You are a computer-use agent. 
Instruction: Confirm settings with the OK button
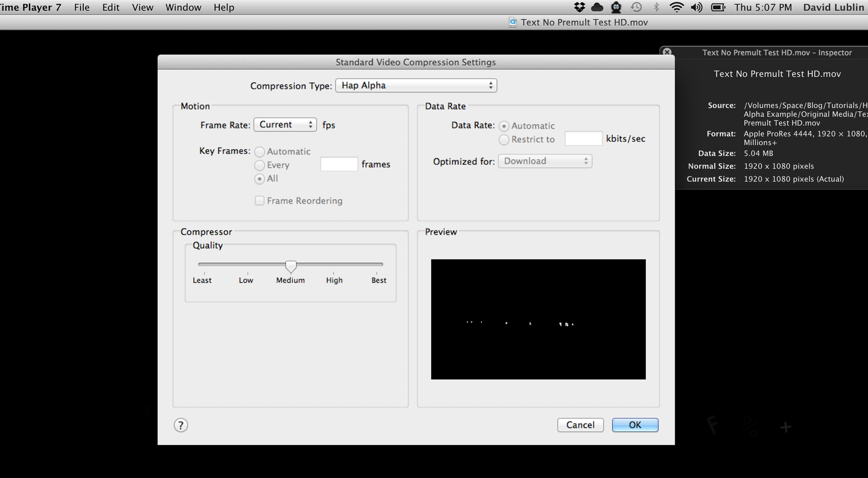pyautogui.click(x=635, y=425)
